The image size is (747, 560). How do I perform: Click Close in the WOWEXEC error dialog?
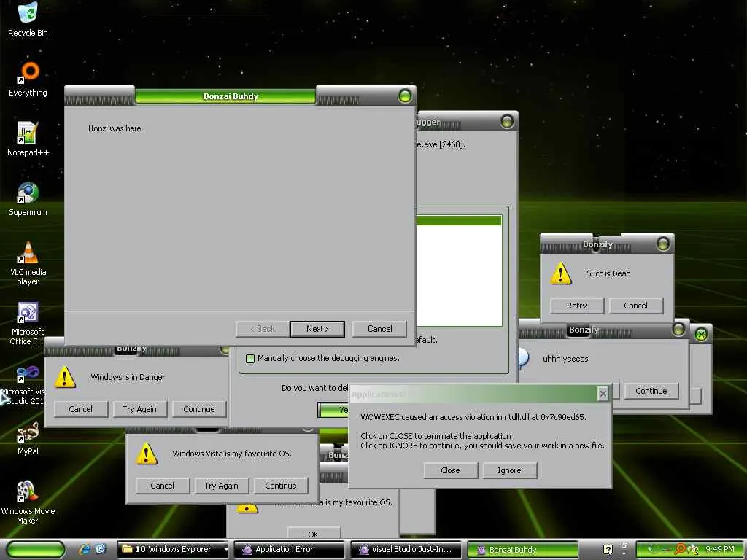450,470
